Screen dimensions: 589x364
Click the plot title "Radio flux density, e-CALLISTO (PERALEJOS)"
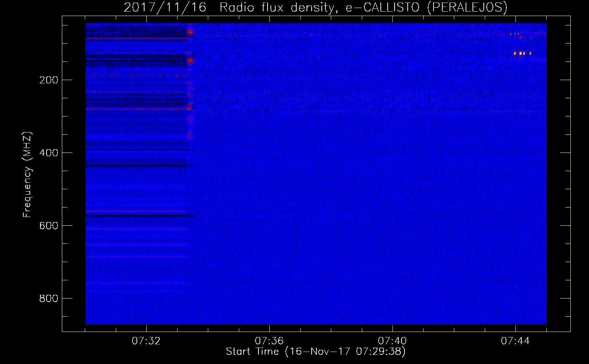pyautogui.click(x=363, y=8)
